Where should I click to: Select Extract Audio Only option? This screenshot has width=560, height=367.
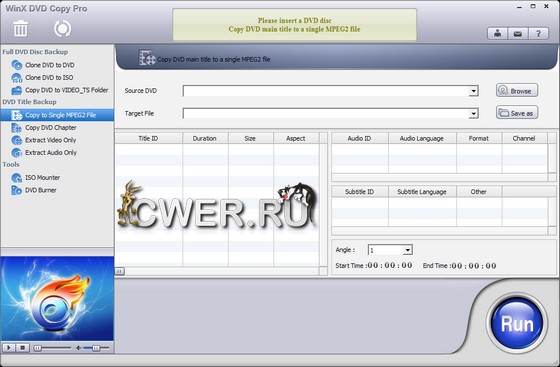pos(51,152)
